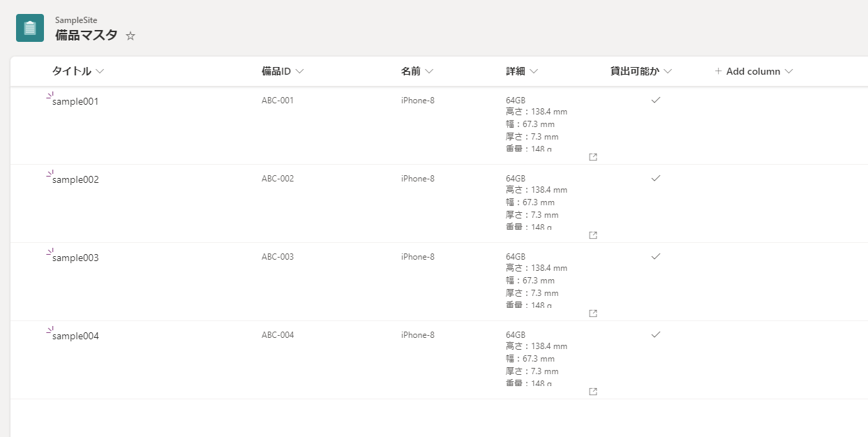Open the タイトル column header menu
This screenshot has width=868, height=437.
coord(78,71)
